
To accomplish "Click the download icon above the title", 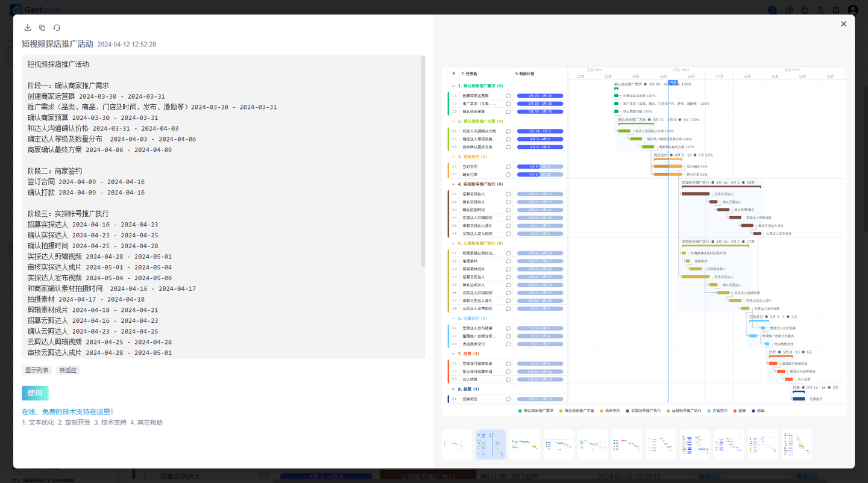I will (x=28, y=28).
